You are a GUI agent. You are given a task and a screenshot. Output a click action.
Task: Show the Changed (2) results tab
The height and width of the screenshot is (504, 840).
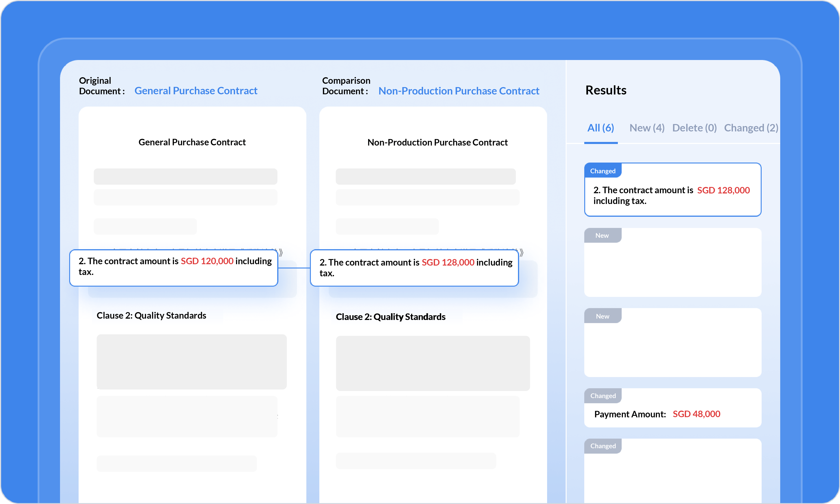[751, 128]
